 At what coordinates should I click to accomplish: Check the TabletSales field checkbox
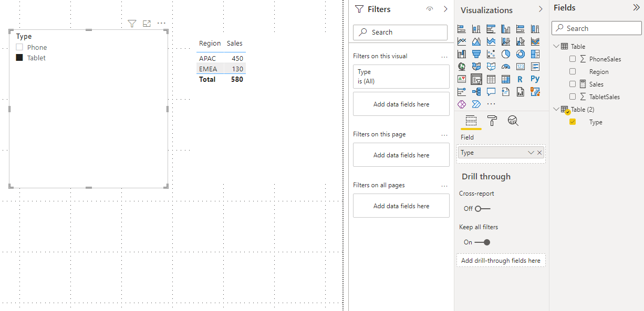point(573,96)
